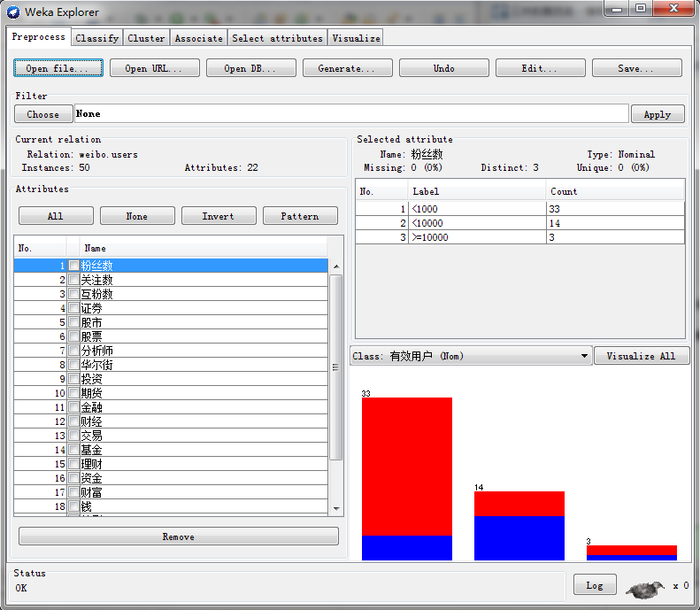The width and height of the screenshot is (700, 610).
Task: Select the 资金 attribute row
Action: (x=171, y=478)
